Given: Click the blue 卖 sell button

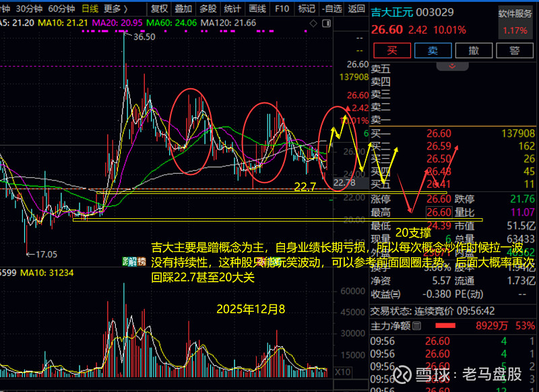Looking at the screenshot, I should tap(433, 51).
